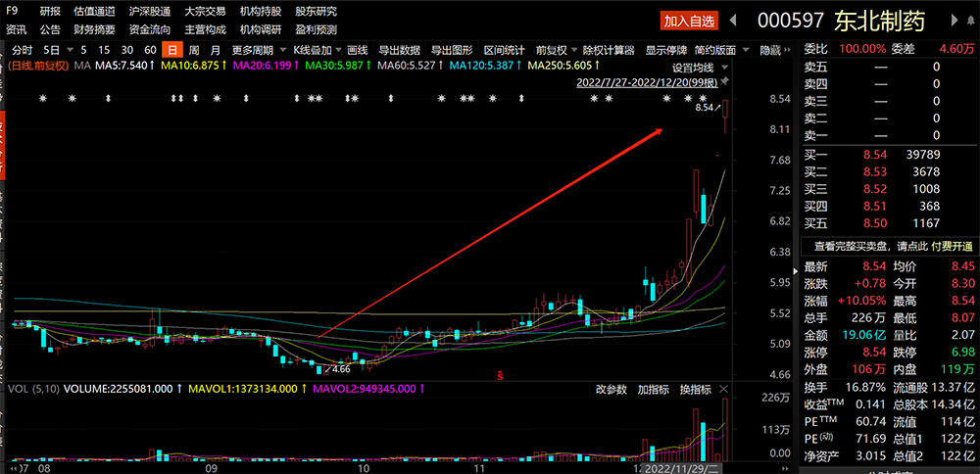
Task: Activate the 画线 drawing tool
Action: pyautogui.click(x=358, y=51)
